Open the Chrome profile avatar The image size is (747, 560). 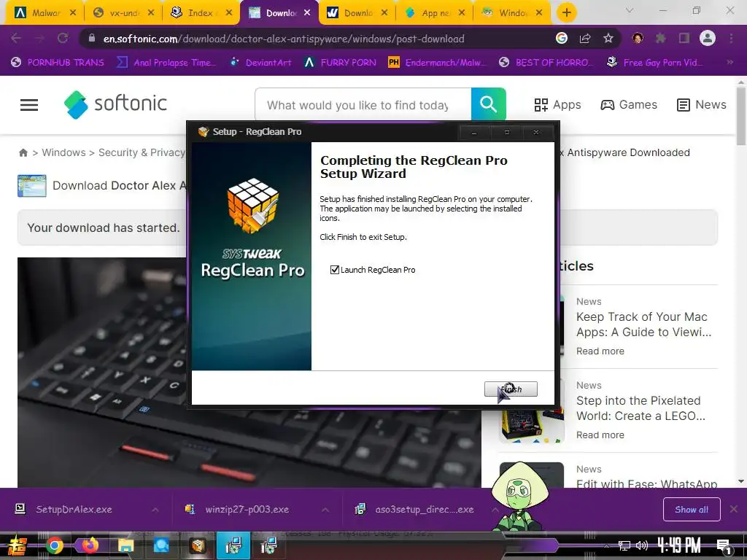click(708, 38)
